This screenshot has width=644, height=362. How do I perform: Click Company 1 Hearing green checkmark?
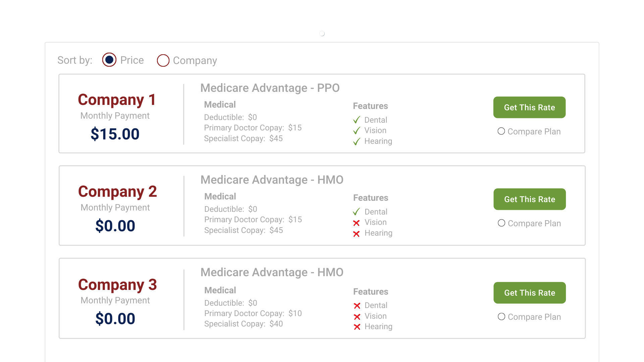coord(357,141)
